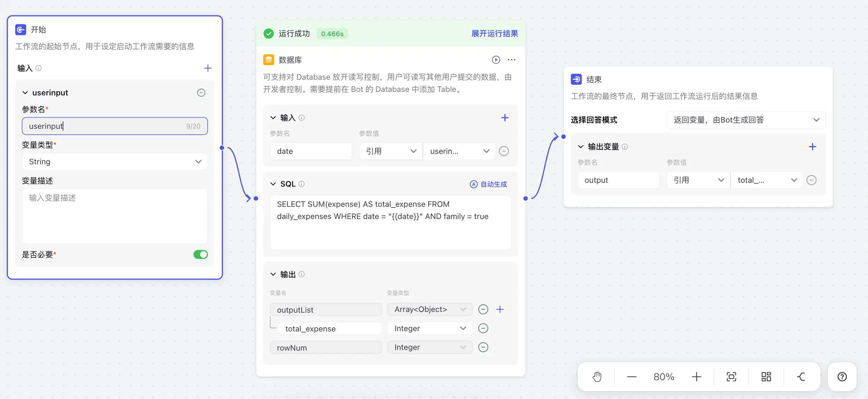Open the 引用 dropdown for output

tap(698, 180)
